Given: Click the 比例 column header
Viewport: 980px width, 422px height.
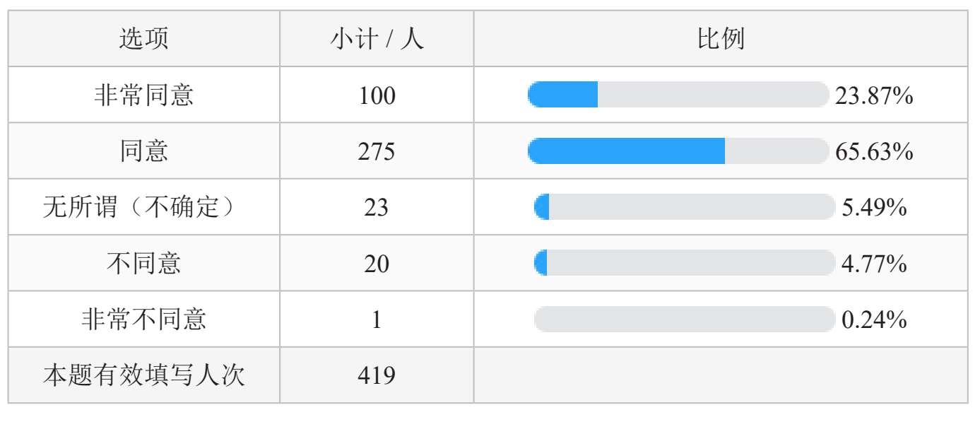Looking at the screenshot, I should coord(721,39).
